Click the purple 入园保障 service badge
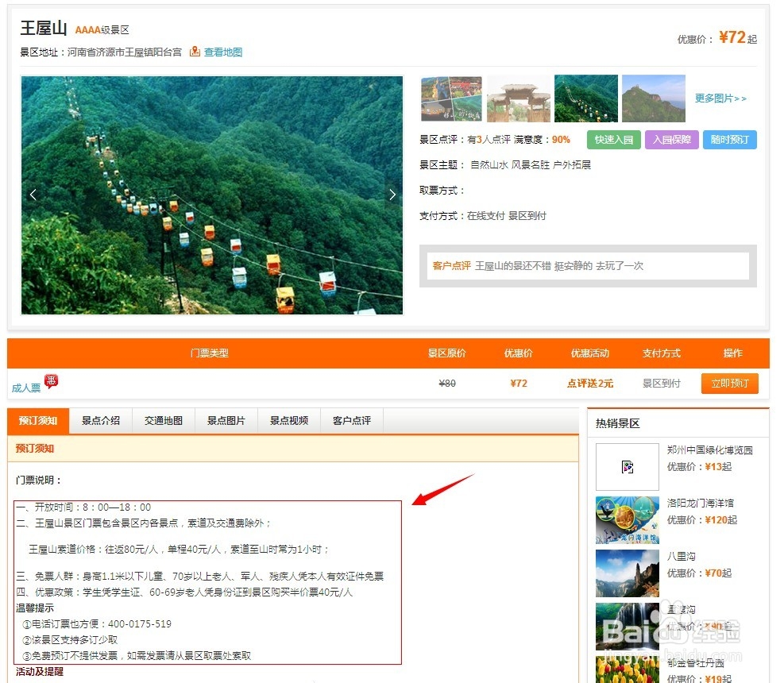 point(671,139)
